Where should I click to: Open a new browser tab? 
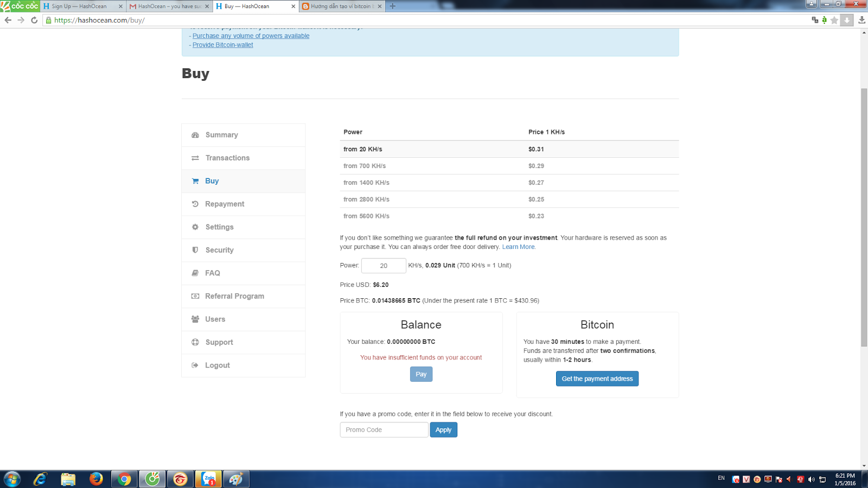[393, 7]
